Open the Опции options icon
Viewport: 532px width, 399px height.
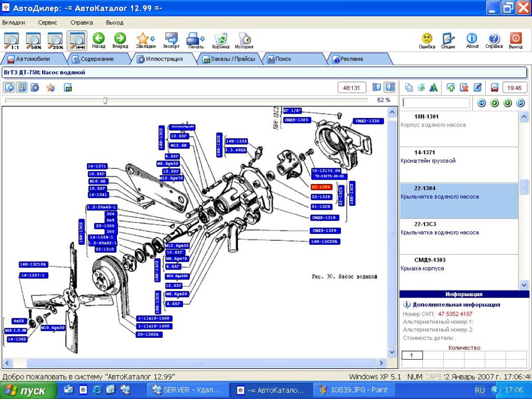pos(448,39)
